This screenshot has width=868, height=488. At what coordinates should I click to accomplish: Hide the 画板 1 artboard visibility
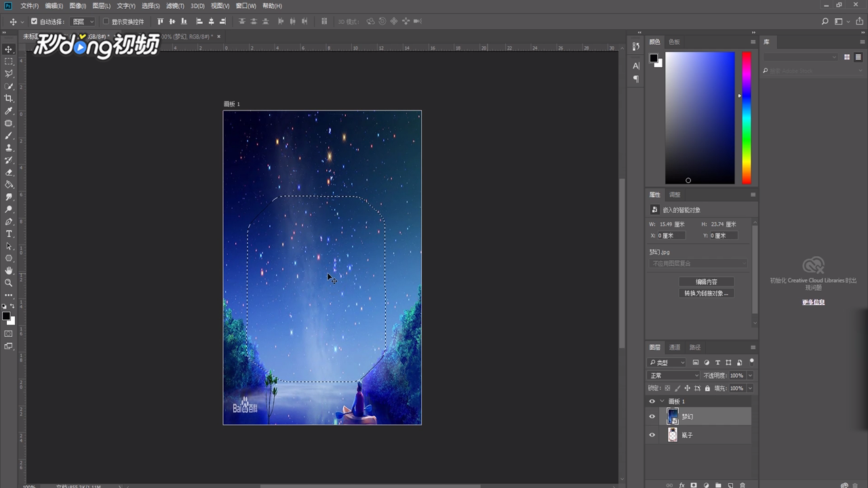coord(652,401)
